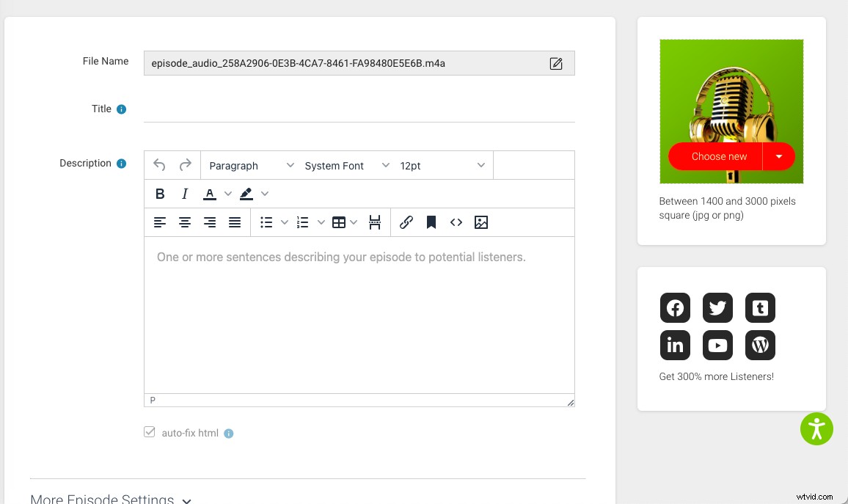Insert a bulleted list
848x504 pixels.
(266, 222)
